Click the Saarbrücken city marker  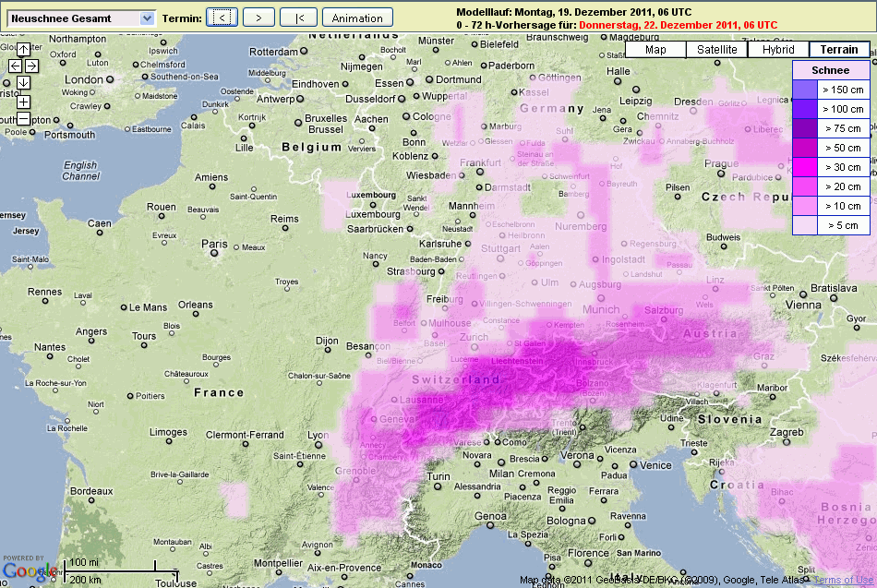[410, 229]
